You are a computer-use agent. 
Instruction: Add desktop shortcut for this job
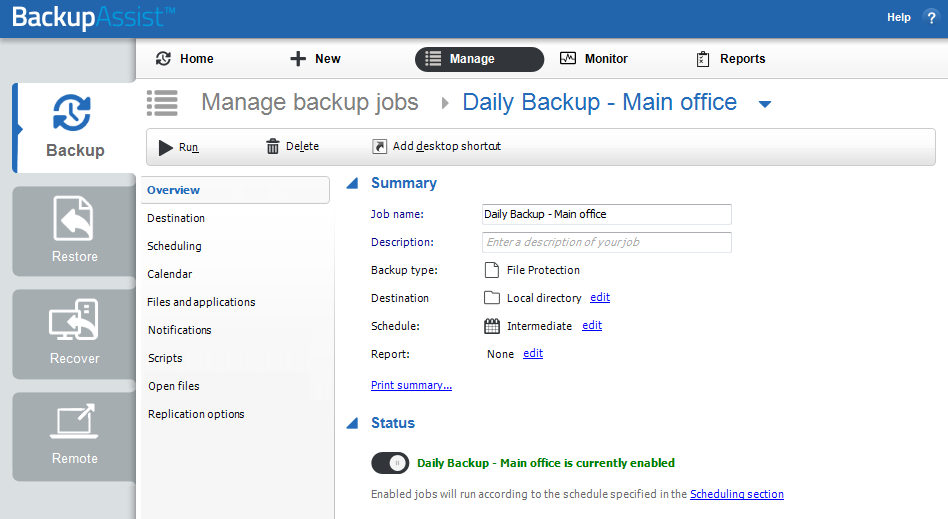coord(437,146)
